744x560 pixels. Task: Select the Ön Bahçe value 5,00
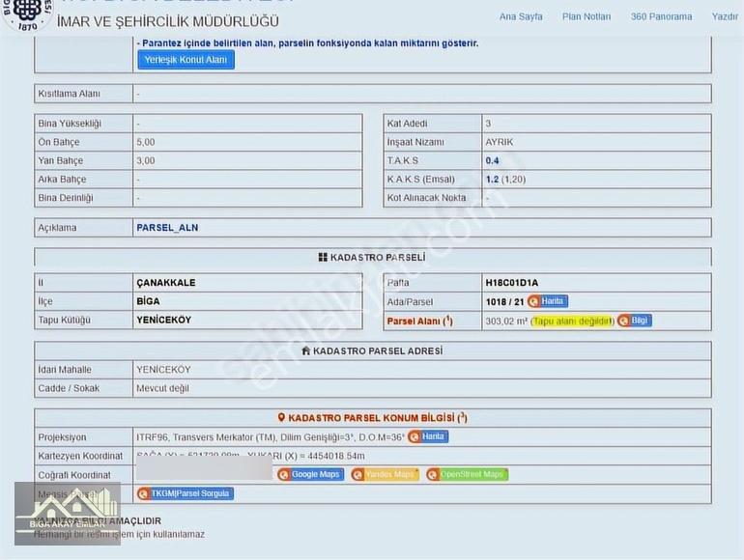tap(146, 142)
